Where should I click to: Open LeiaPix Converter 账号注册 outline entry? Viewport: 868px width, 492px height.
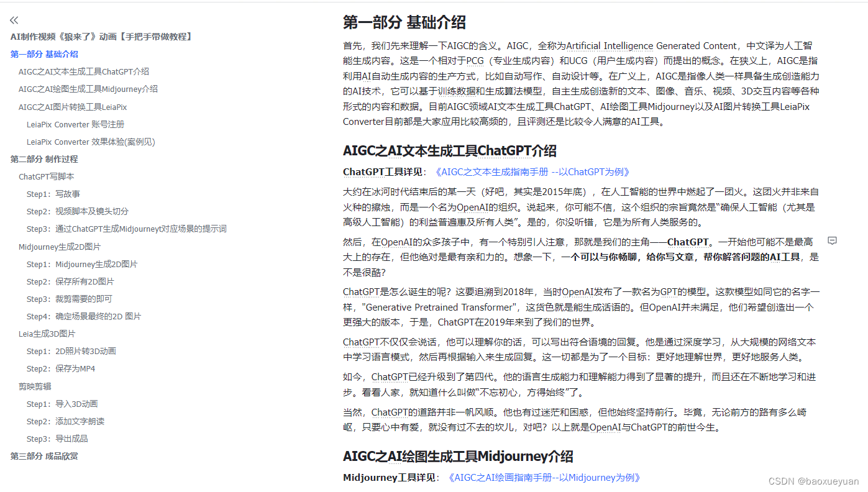tap(75, 124)
